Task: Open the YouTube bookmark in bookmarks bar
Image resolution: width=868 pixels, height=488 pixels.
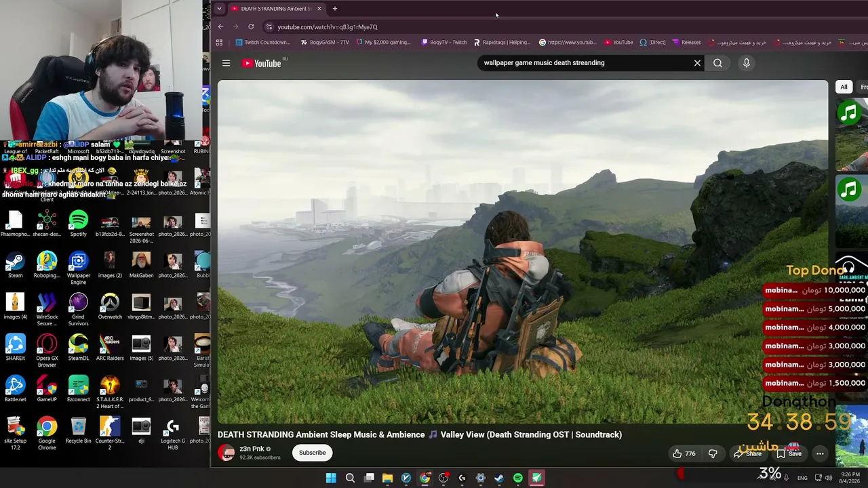Action: 618,42
